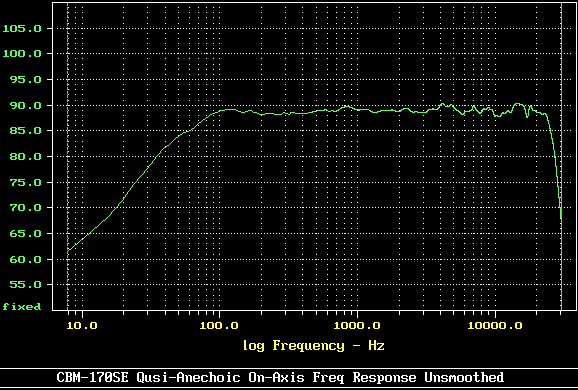Click the 10.0 frequency axis label
The width and height of the screenshot is (578, 390).
click(82, 325)
